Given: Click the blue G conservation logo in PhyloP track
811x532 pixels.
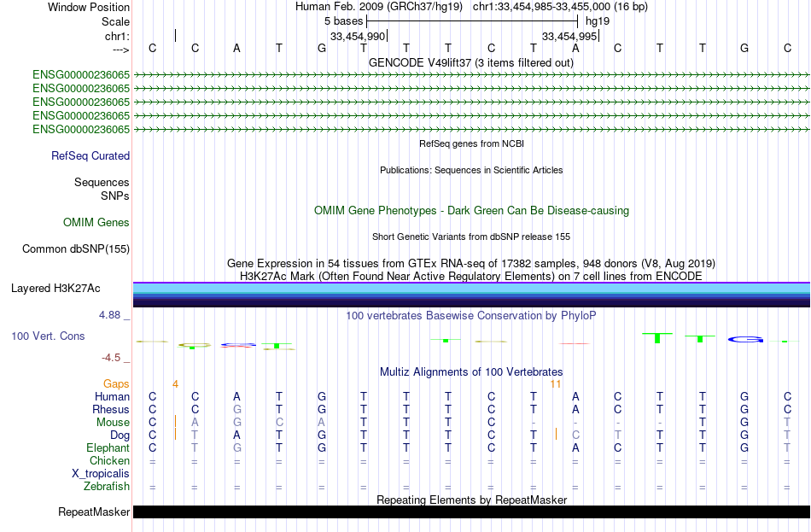Looking at the screenshot, I should point(745,340).
